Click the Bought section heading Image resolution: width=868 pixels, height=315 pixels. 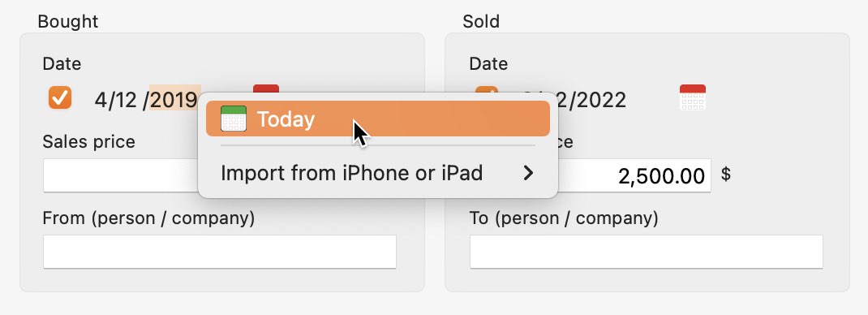[67, 22]
